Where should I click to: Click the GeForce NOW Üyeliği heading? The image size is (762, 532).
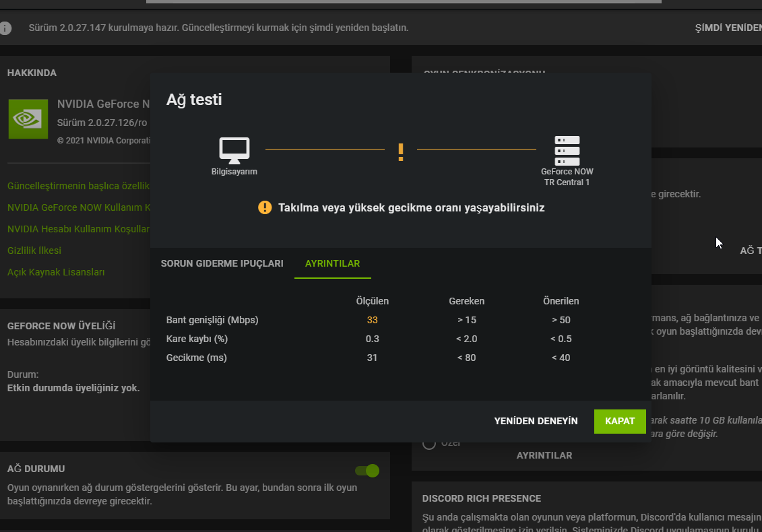click(61, 326)
